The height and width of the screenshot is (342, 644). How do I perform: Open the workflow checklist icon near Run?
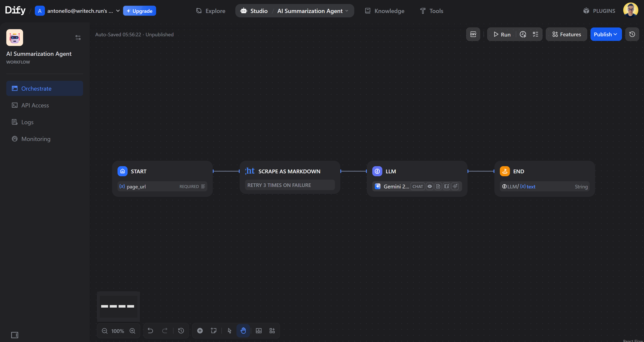pyautogui.click(x=536, y=34)
